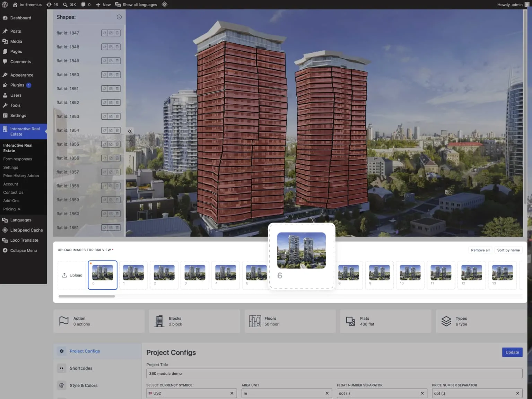Open the Blocks card with building icon
Screen dimensions: 532x399
tap(194, 321)
